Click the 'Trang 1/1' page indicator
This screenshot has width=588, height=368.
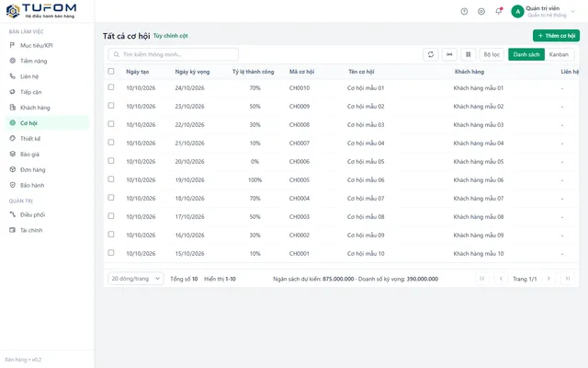coord(525,279)
